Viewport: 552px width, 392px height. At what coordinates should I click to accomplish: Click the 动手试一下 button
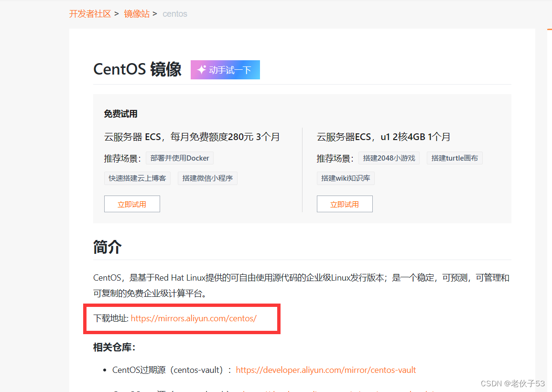pos(225,69)
